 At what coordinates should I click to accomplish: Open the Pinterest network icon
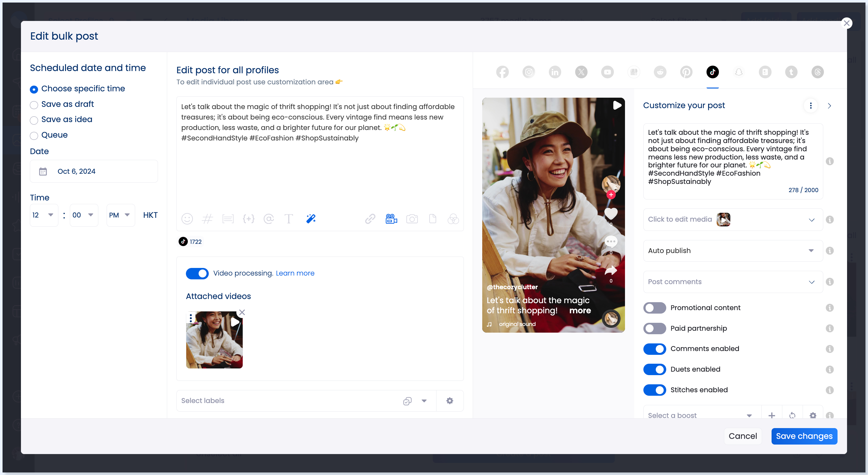(687, 72)
